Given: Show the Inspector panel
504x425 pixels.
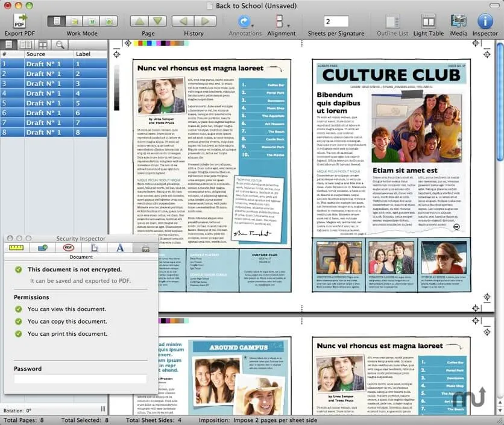Looking at the screenshot, I should point(485,21).
